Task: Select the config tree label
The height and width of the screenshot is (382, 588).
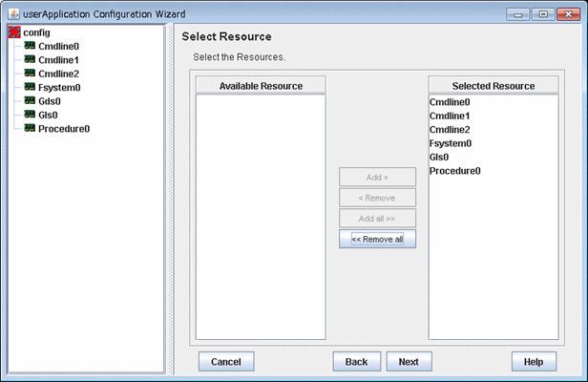Action: tap(36, 32)
